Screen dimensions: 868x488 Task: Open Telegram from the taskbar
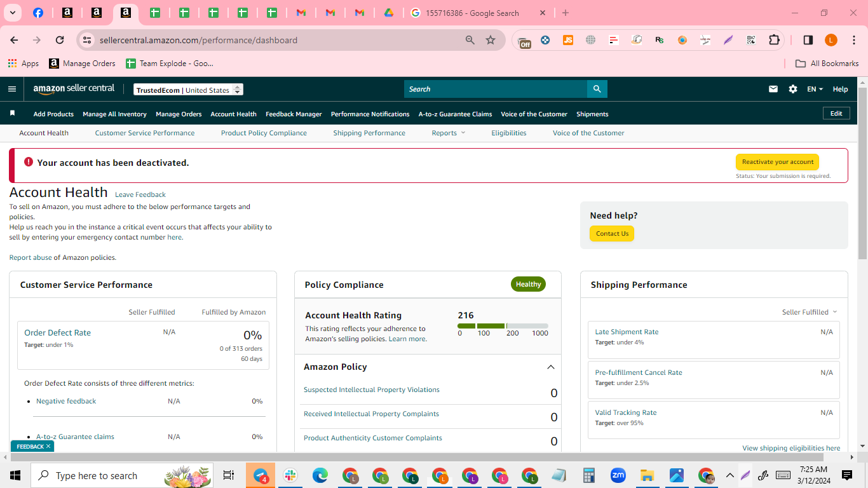click(261, 475)
